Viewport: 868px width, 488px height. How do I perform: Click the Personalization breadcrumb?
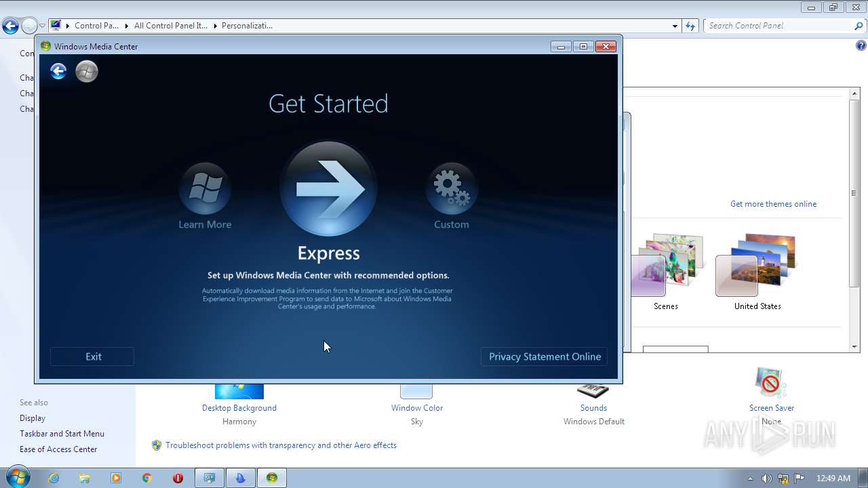(x=247, y=26)
